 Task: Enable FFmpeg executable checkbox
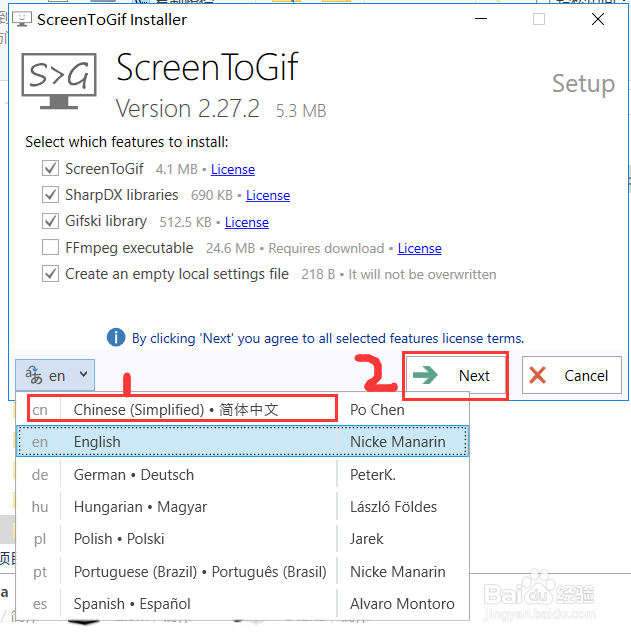(x=50, y=247)
